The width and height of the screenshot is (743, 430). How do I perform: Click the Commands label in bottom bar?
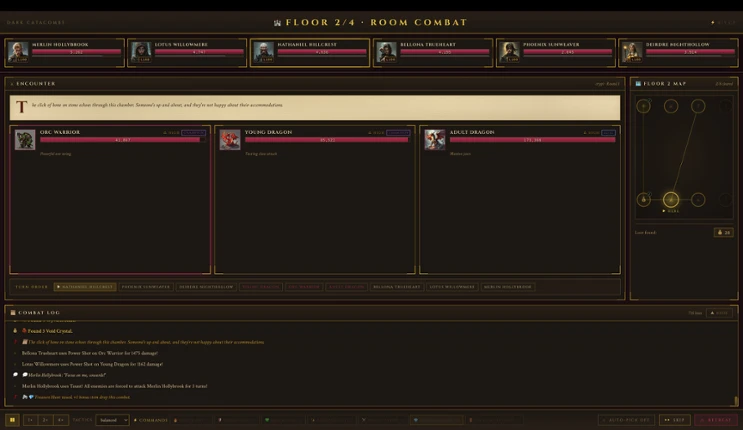click(x=153, y=420)
